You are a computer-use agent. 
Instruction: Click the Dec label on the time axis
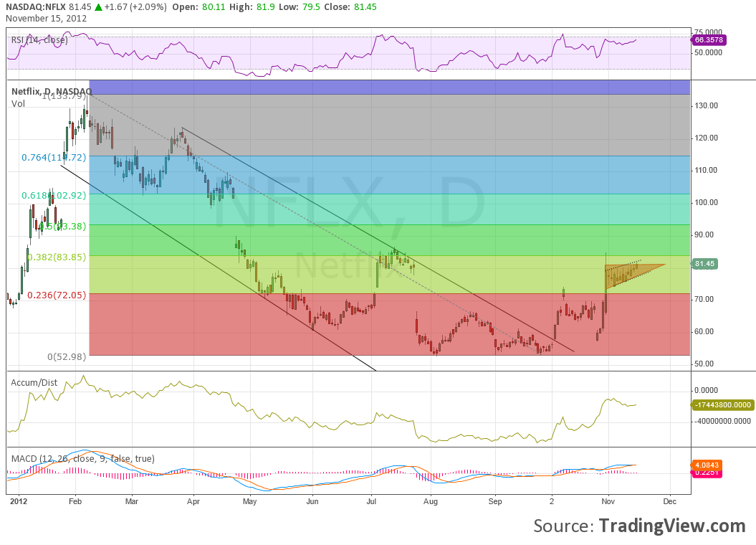tap(670, 501)
